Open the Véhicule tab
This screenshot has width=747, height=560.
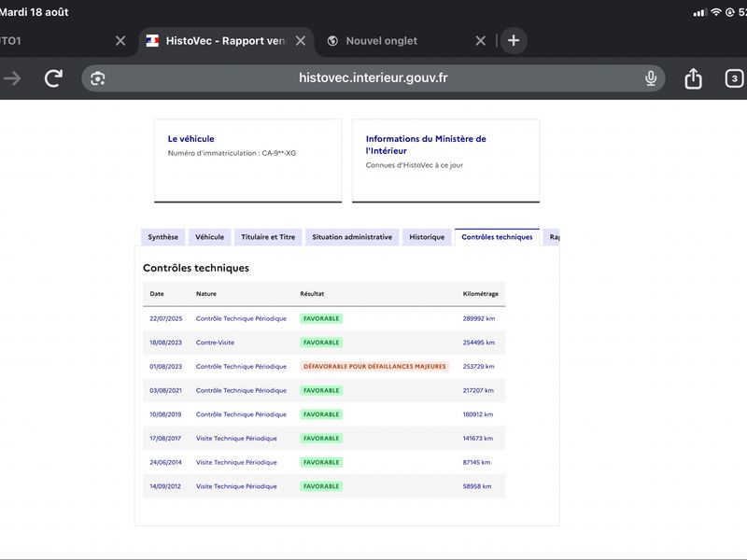(x=209, y=237)
